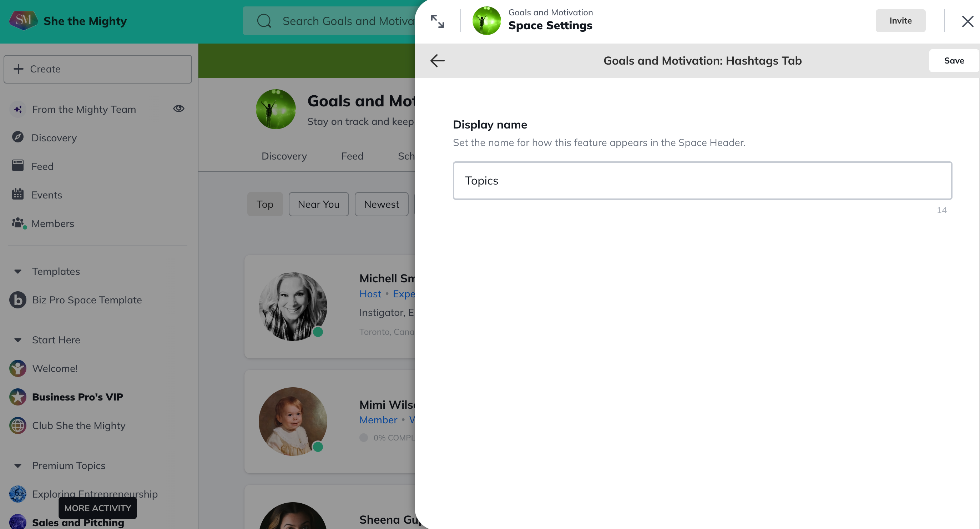Switch to the Feed tab in space header

point(352,156)
